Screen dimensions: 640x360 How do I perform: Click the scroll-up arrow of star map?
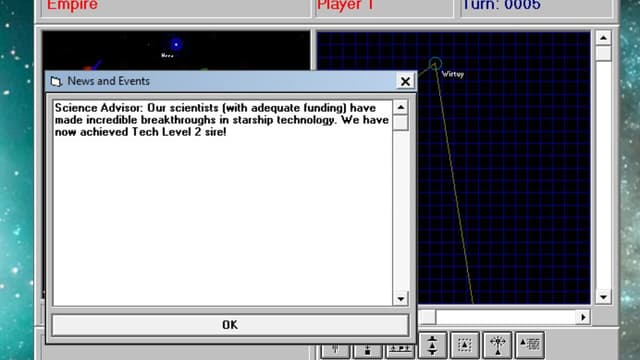[x=603, y=38]
